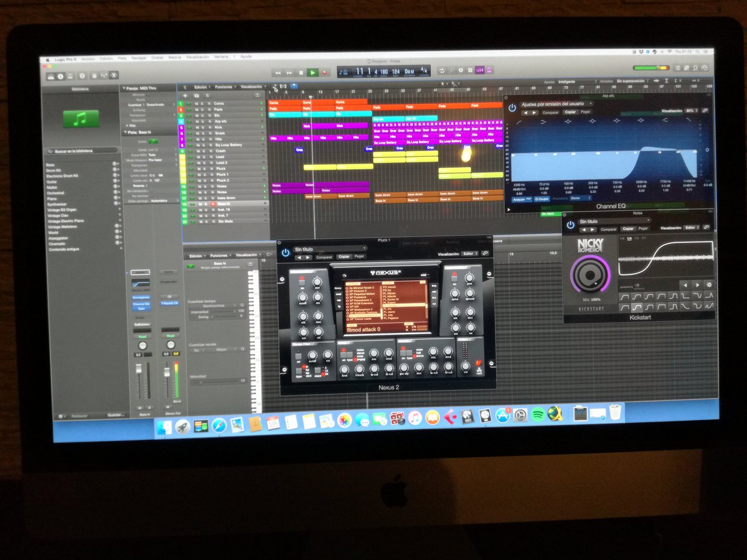The height and width of the screenshot is (560, 747).
Task: Open the Mezcla menu
Action: (175, 57)
